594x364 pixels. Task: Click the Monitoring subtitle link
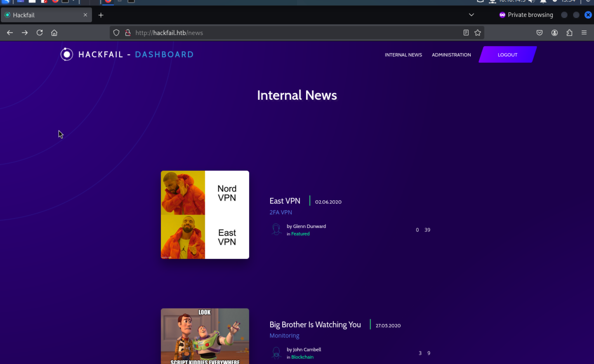point(284,336)
